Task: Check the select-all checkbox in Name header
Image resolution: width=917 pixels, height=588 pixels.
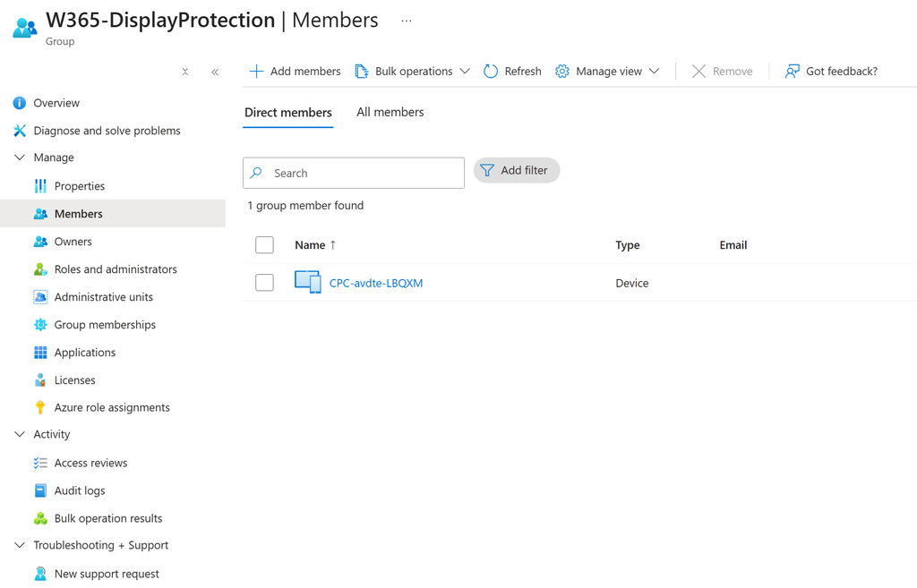Action: pos(264,245)
